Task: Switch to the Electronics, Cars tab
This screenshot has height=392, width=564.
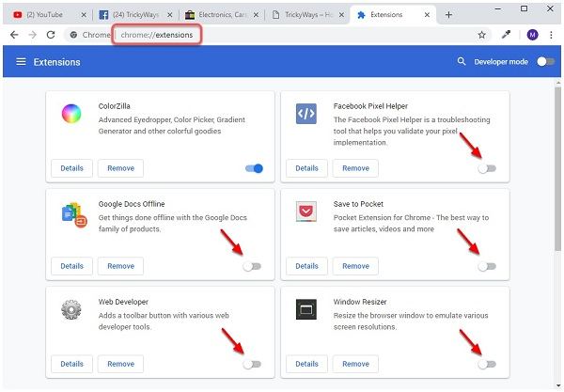Action: click(x=221, y=15)
